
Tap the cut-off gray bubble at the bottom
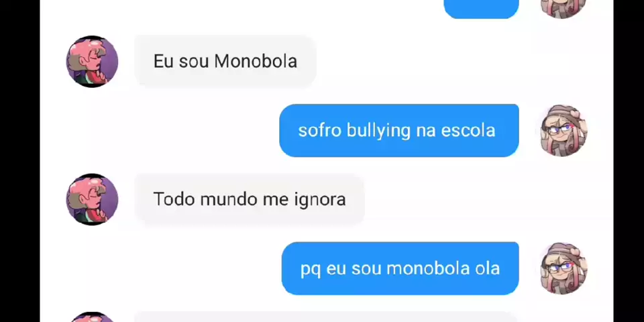click(x=327, y=317)
